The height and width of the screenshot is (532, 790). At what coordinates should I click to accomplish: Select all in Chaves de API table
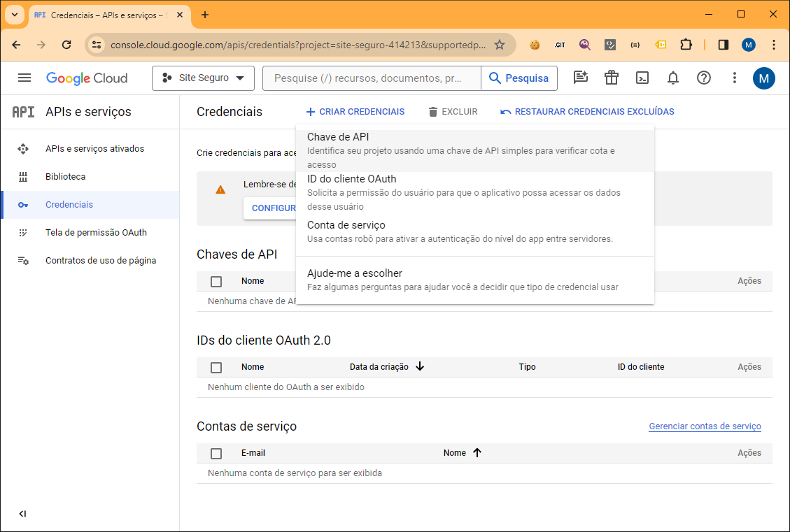[x=216, y=281]
